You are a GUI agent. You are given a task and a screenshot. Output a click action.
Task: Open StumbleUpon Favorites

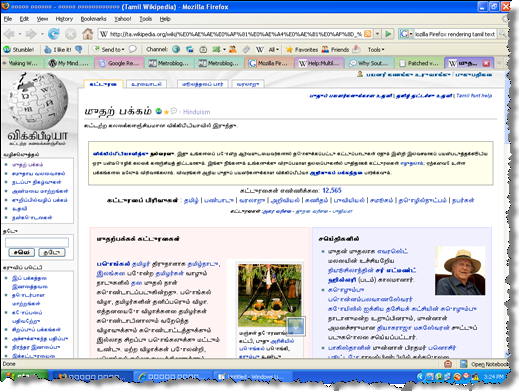[x=302, y=50]
